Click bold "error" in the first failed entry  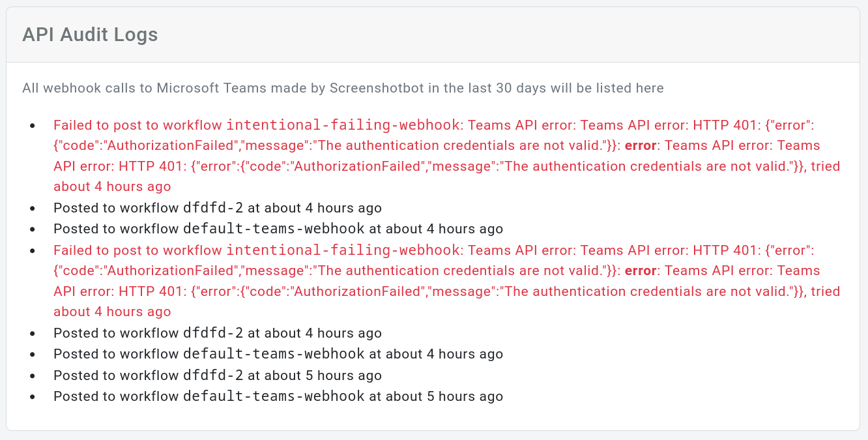pos(641,145)
